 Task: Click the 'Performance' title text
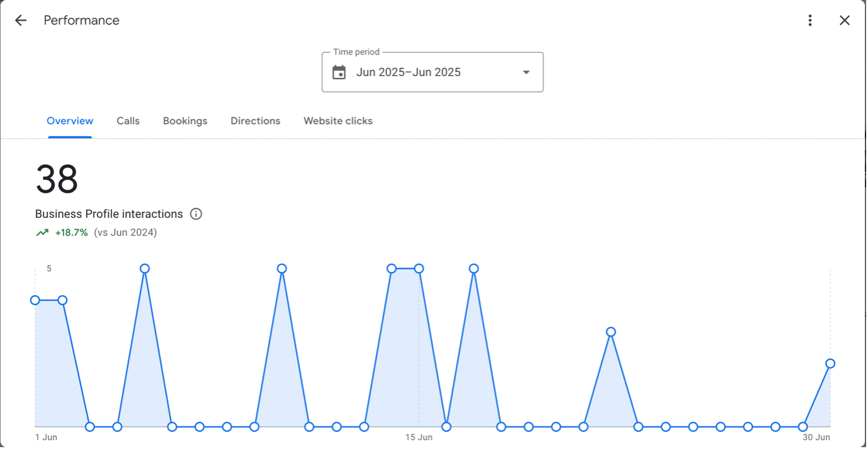(82, 20)
